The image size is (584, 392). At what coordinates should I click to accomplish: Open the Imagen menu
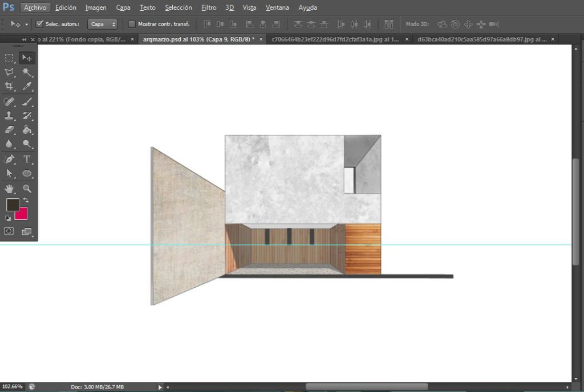point(96,7)
